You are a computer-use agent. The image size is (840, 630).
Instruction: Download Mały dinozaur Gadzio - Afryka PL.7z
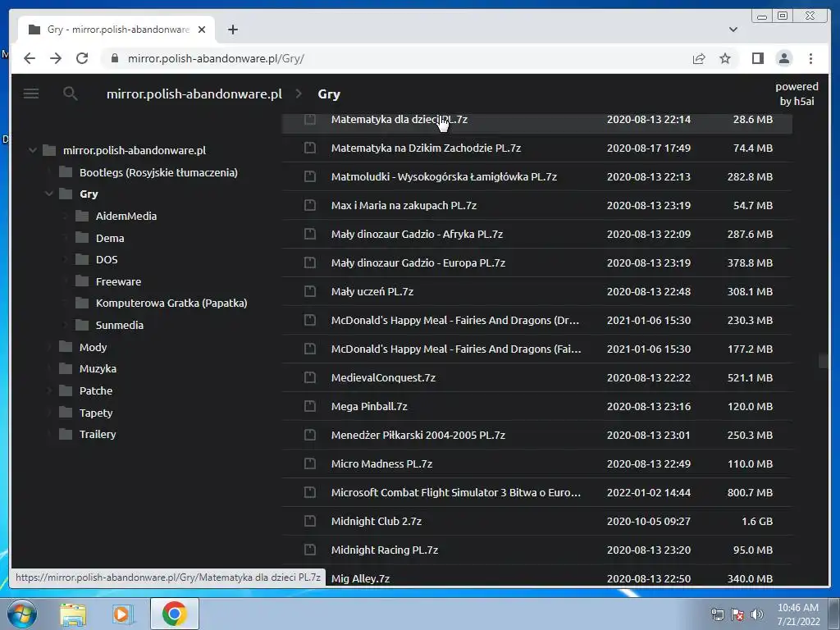[417, 234]
